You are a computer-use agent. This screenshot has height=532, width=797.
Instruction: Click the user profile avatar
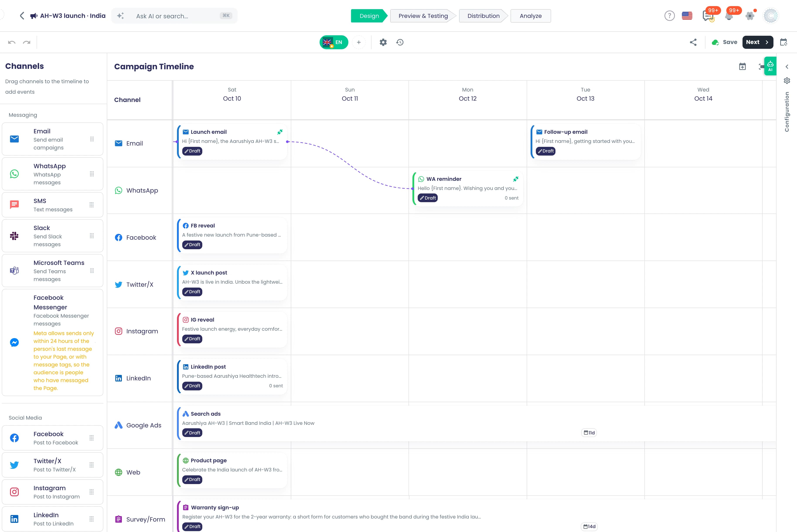(771, 16)
